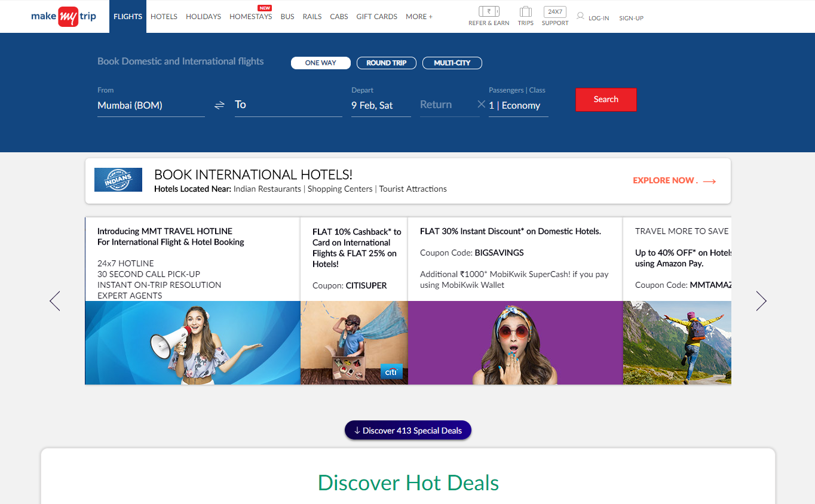The width and height of the screenshot is (815, 504).
Task: Go to the Hotels tab
Action: coord(164,17)
